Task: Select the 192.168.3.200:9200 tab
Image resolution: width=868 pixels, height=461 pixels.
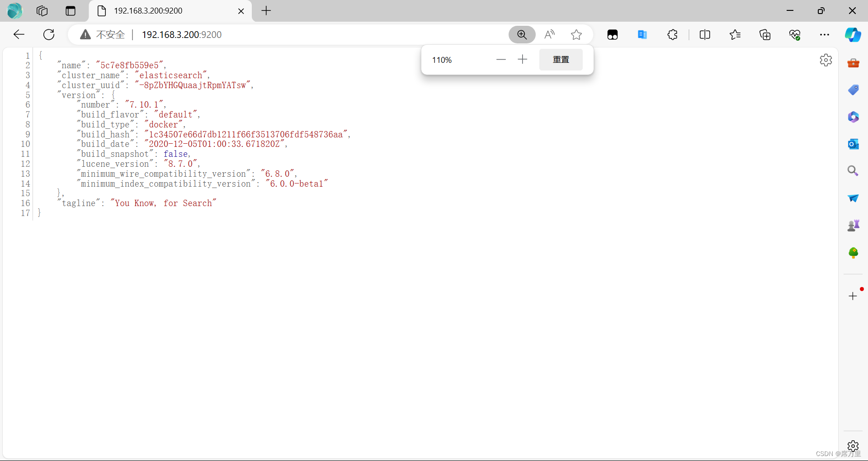Action: tap(170, 11)
